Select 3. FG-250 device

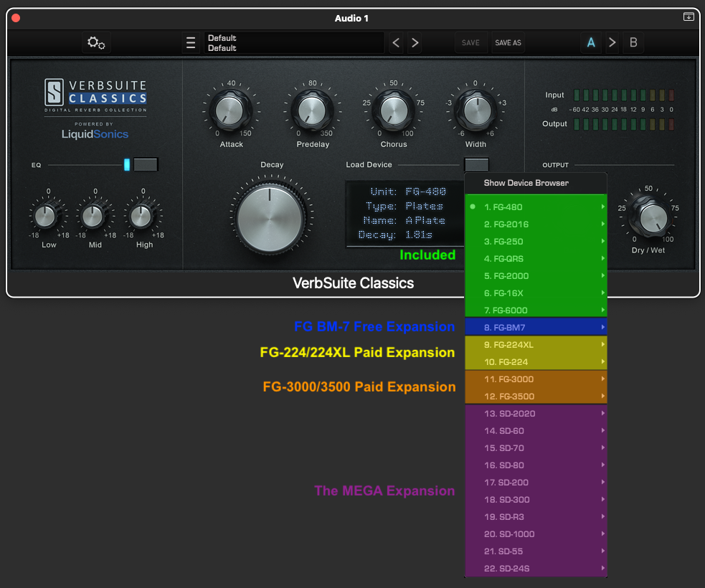536,242
